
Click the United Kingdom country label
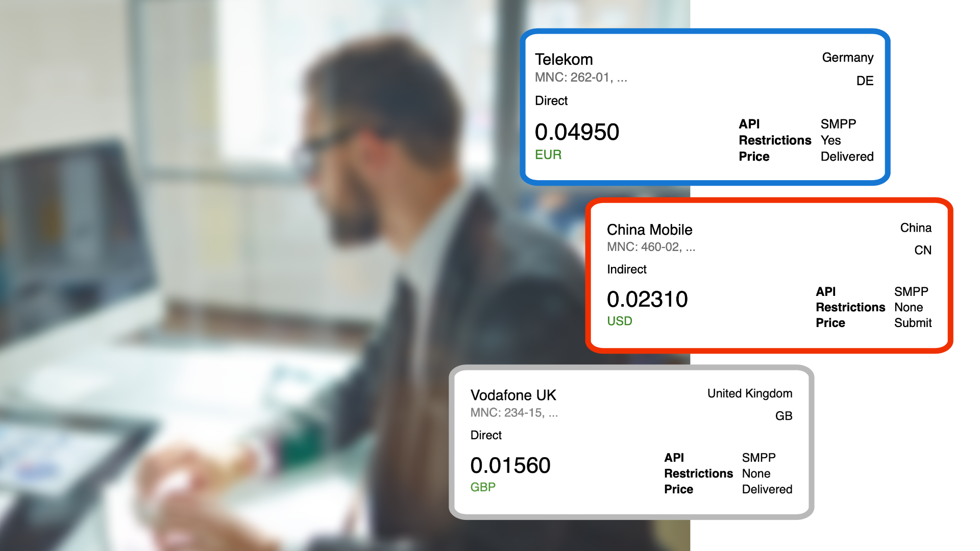750,393
